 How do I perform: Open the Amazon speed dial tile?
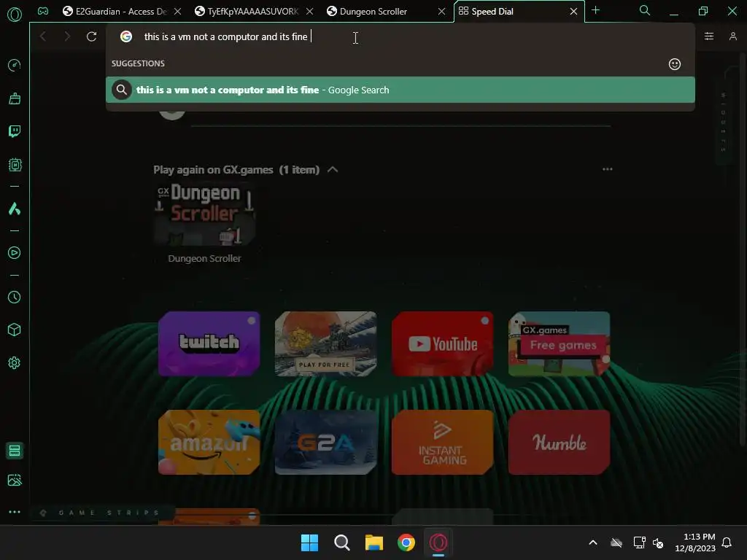tap(209, 443)
